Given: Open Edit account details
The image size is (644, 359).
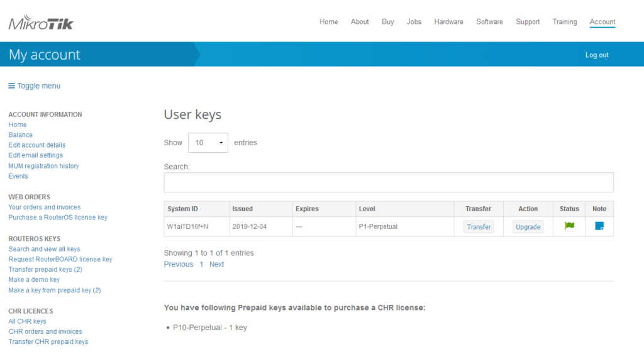Looking at the screenshot, I should tap(37, 145).
